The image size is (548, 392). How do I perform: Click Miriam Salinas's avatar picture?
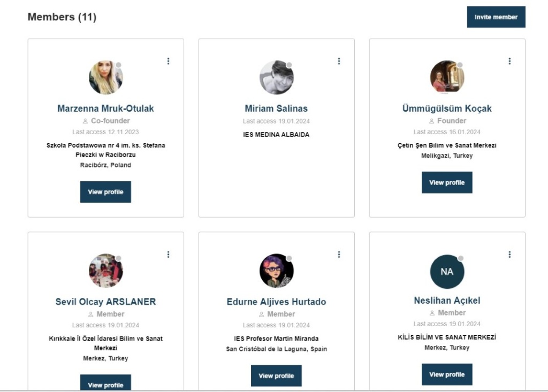276,78
